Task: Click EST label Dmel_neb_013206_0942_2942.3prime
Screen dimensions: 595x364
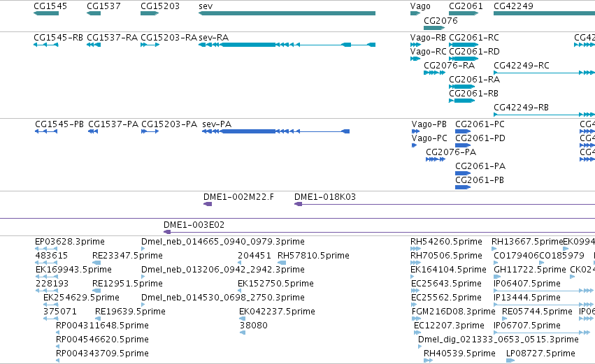Action: pyautogui.click(x=223, y=270)
